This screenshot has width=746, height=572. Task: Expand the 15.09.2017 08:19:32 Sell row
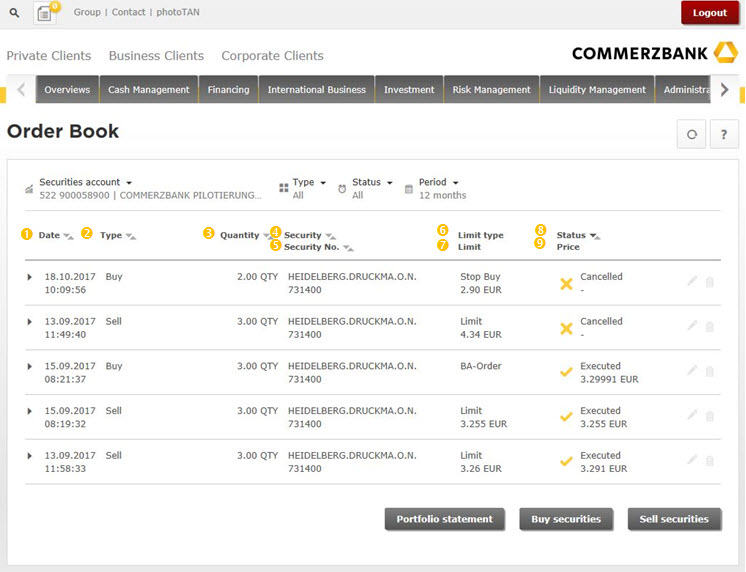click(x=29, y=411)
